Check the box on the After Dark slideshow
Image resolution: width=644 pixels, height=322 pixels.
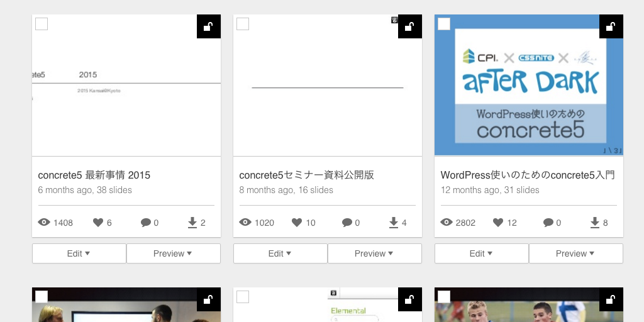click(444, 24)
